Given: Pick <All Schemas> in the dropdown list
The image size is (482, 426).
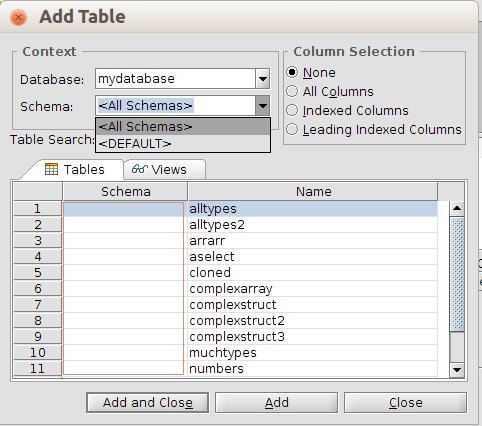Looking at the screenshot, I should [x=183, y=127].
